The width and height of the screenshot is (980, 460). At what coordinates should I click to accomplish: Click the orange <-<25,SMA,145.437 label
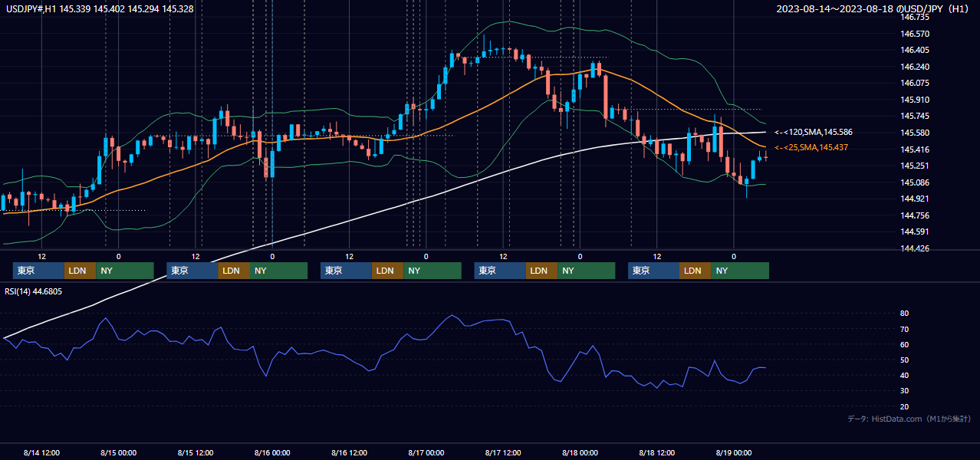click(812, 147)
